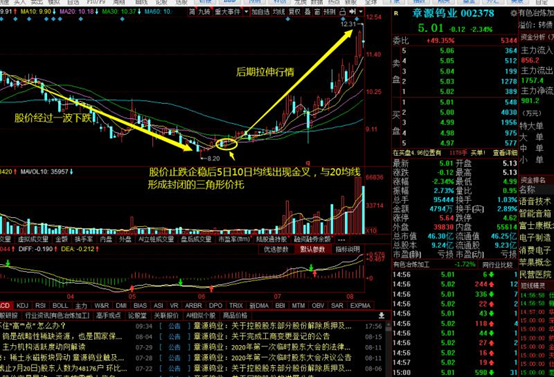
Task: Select the ARBR indicator tab
Action: (194, 305)
